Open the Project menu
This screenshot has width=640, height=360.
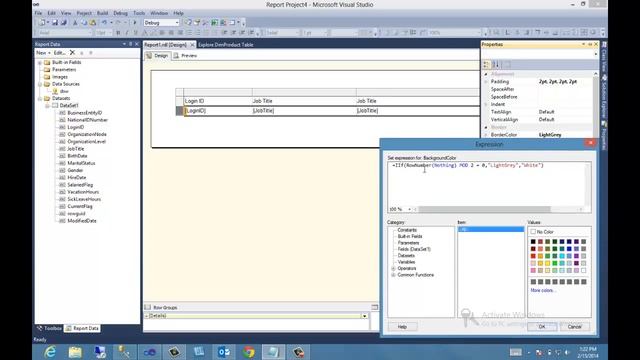click(84, 13)
